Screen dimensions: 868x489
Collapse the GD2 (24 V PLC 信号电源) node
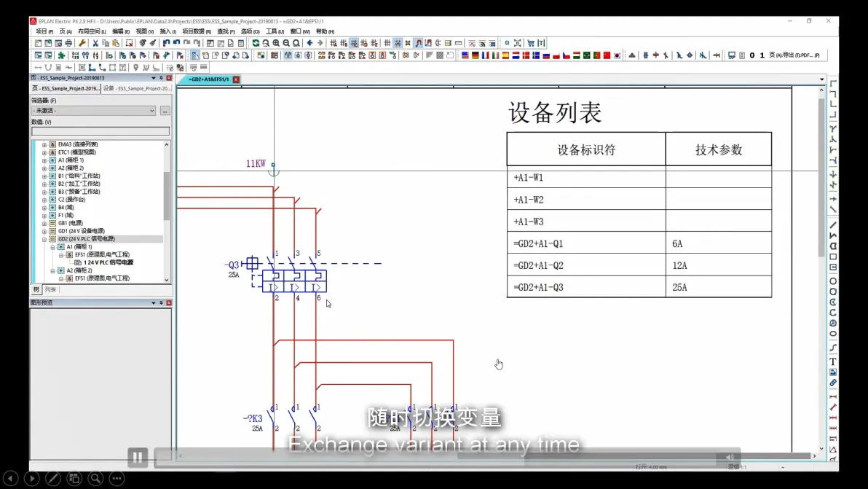44,239
